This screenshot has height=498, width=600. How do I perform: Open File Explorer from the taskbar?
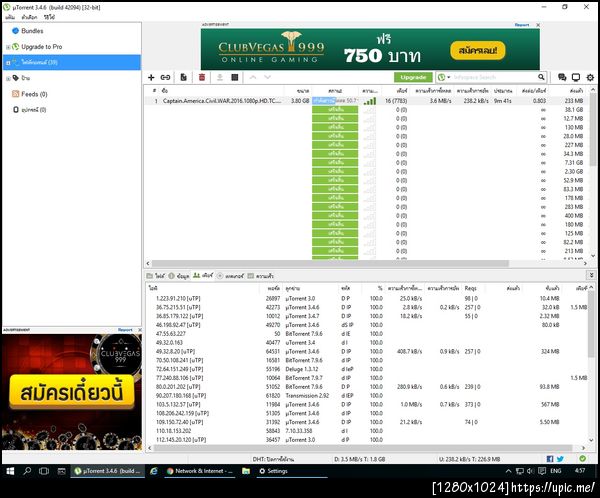pyautogui.click(x=246, y=471)
